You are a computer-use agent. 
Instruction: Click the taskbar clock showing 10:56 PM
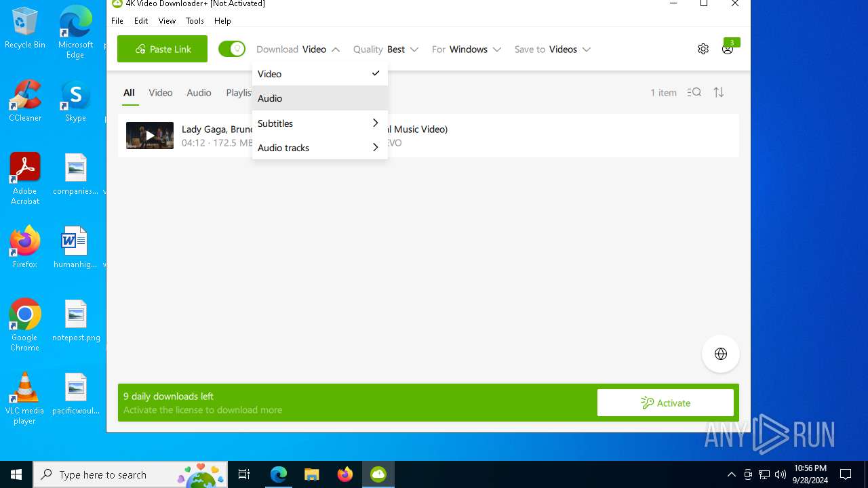[810, 474]
